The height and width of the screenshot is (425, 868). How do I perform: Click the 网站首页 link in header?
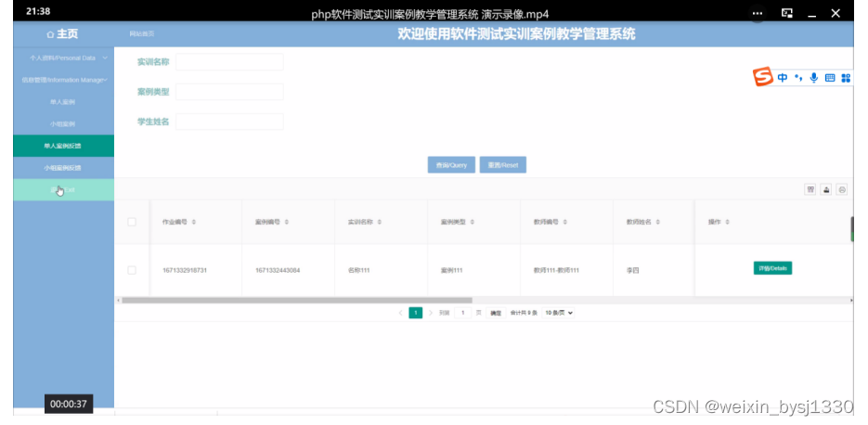click(x=142, y=34)
